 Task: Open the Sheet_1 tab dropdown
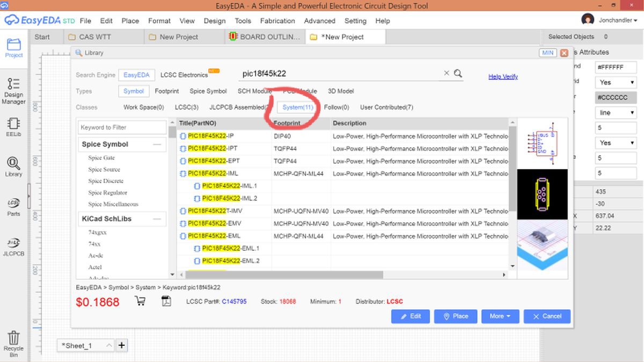(109, 345)
